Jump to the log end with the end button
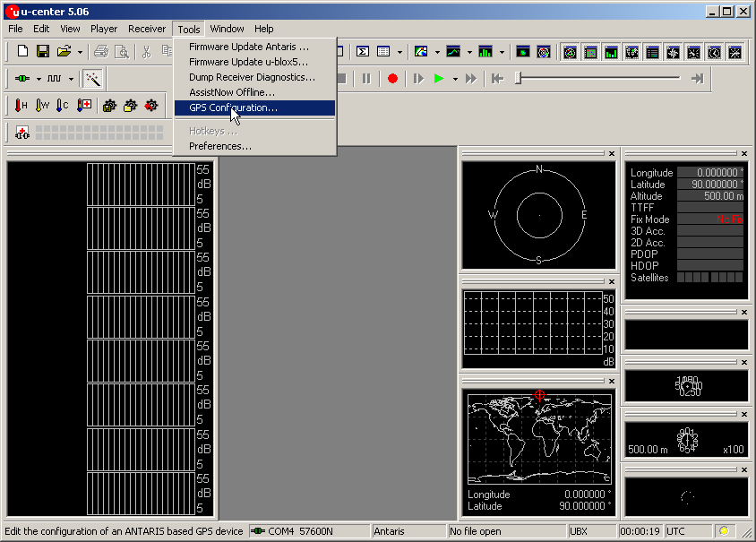Screen dimensions: 756x542 pyautogui.click(x=697, y=78)
